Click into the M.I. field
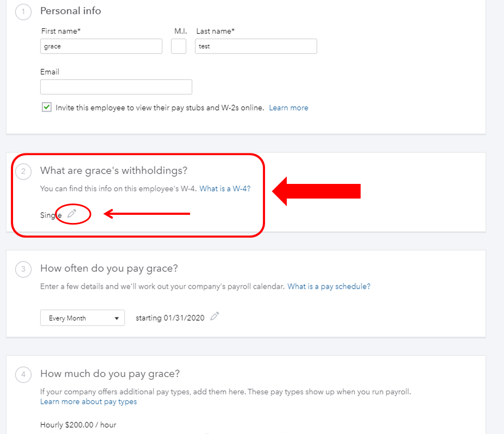Viewport: 504px width, 434px height. pyautogui.click(x=179, y=47)
